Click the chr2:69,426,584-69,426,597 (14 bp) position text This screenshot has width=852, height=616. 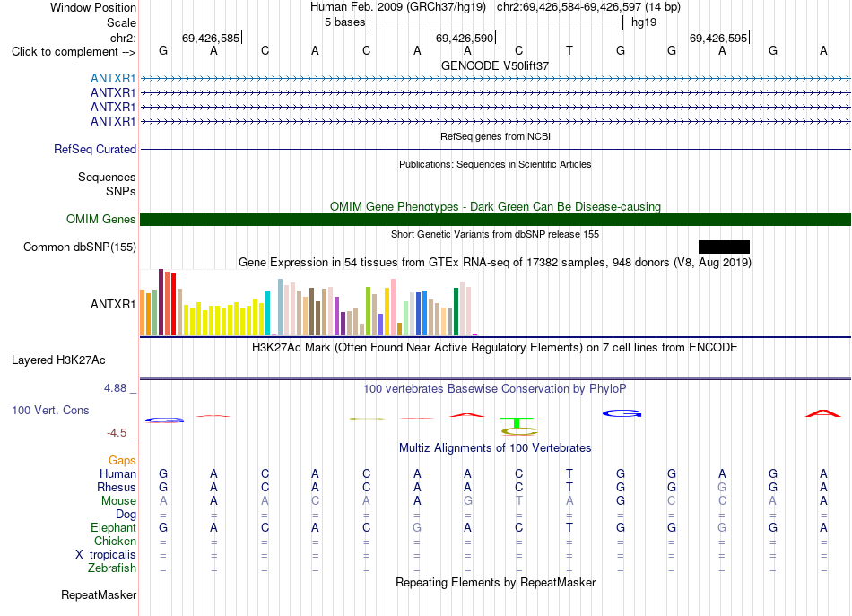[x=588, y=7]
